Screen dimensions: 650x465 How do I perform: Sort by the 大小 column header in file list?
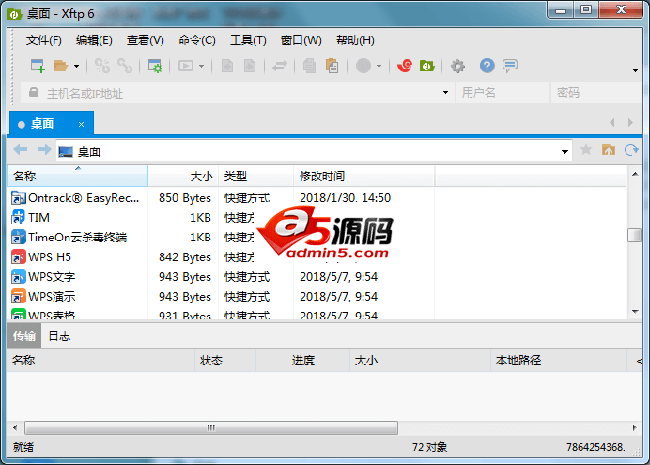point(183,176)
